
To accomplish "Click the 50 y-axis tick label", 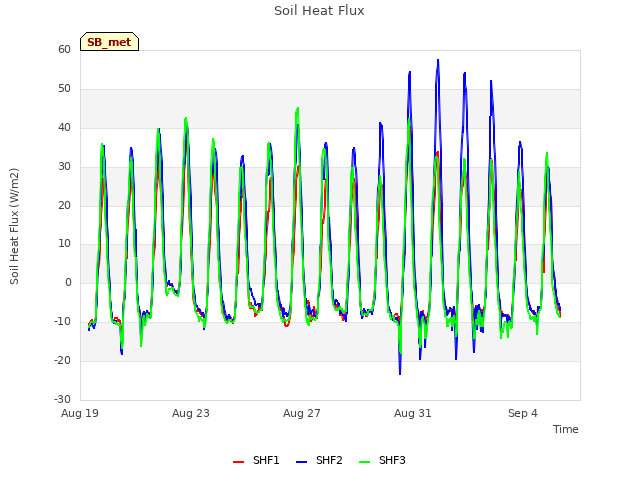I will click(x=64, y=89).
